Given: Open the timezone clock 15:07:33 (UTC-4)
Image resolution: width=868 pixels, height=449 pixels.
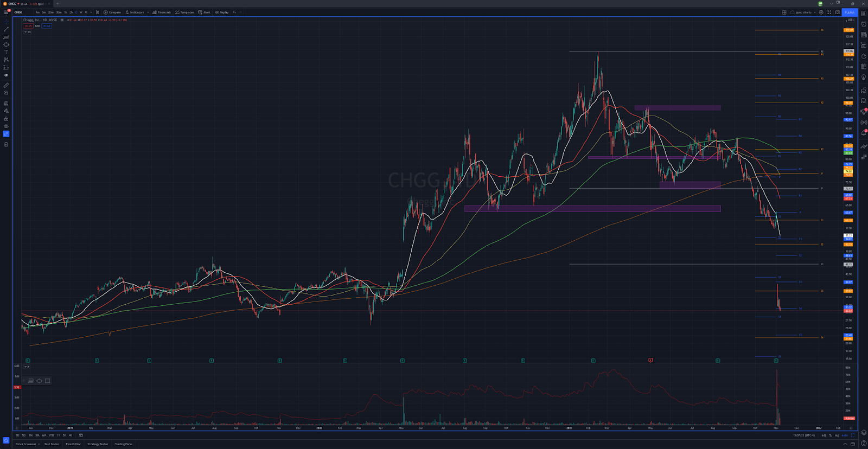Looking at the screenshot, I should point(805,435).
